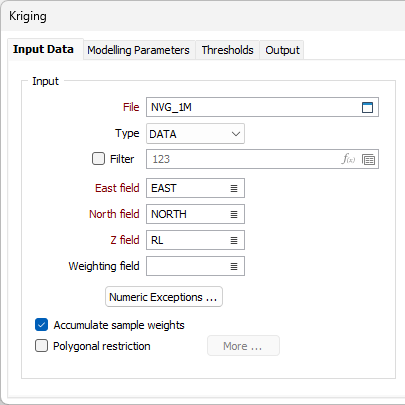Switch to the Modelling Parameters tab

138,50
